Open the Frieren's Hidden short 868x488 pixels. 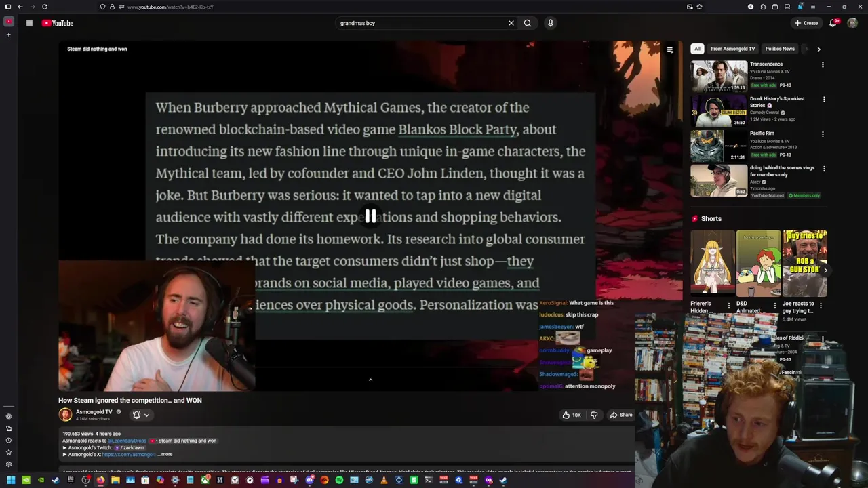coord(712,264)
